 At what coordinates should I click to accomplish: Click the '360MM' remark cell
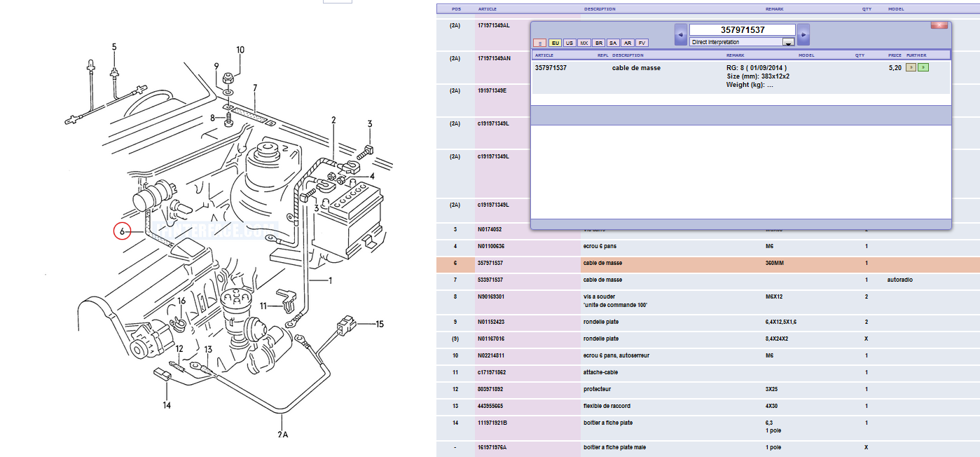(x=775, y=263)
